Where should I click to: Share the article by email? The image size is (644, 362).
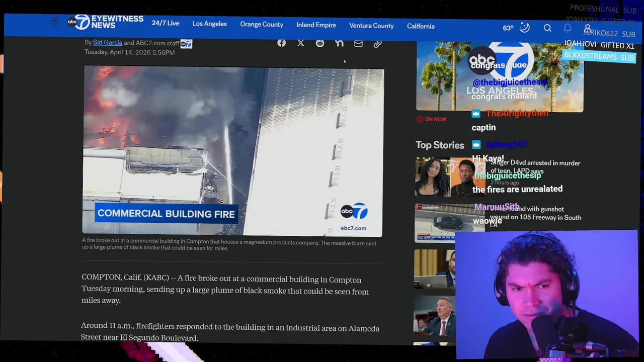click(358, 44)
